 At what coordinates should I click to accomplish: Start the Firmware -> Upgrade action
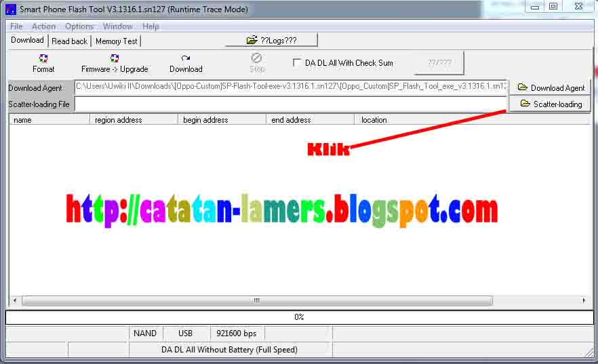115,64
